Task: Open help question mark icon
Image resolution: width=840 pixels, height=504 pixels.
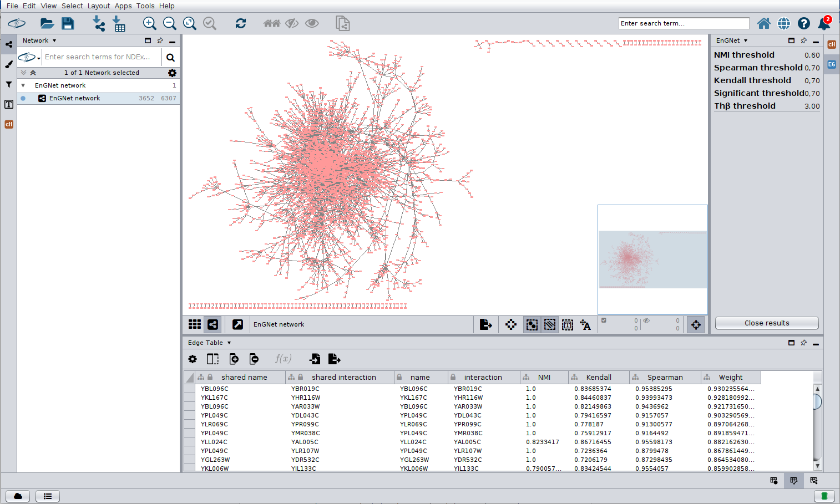Action: pos(804,23)
